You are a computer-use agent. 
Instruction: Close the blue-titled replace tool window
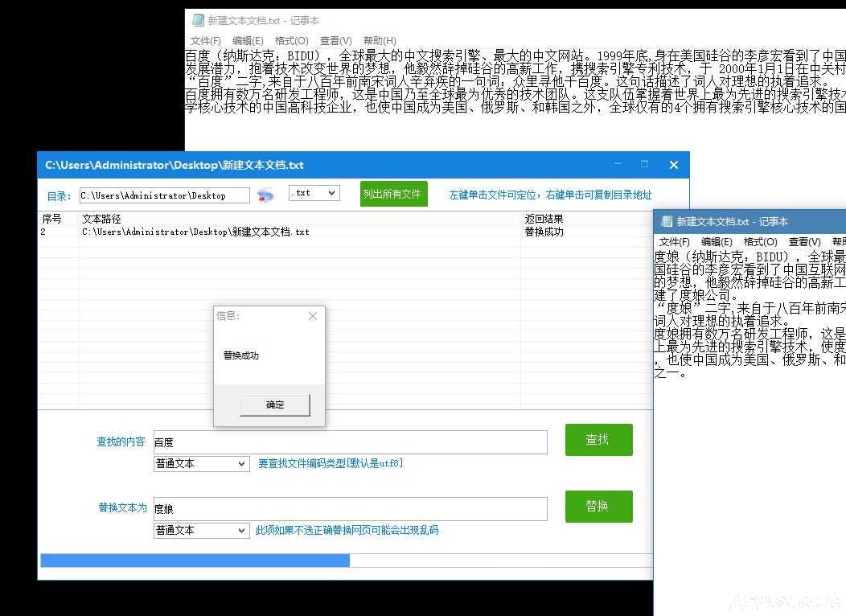[674, 165]
